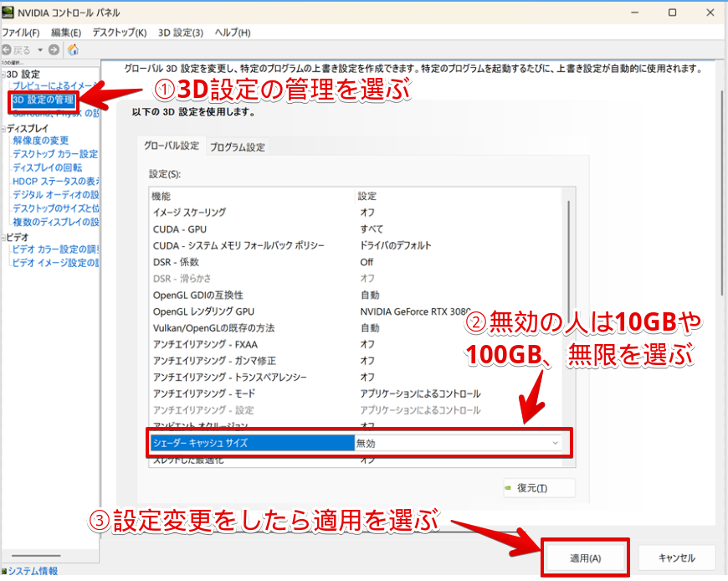
Task: Click the Forward navigation arrow
Action: 54,49
